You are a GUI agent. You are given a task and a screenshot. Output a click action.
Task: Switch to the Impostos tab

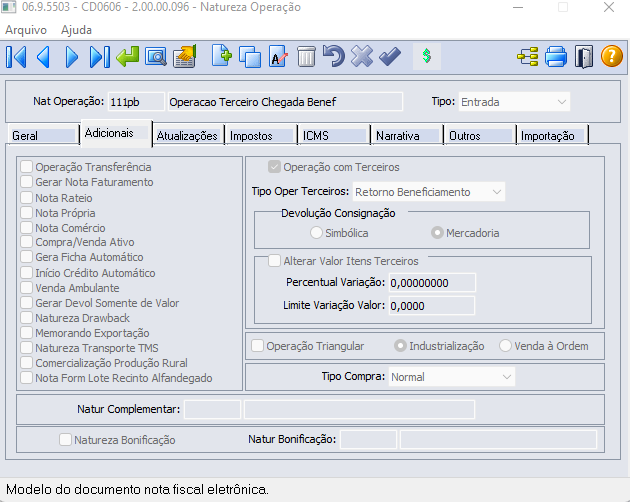260,136
